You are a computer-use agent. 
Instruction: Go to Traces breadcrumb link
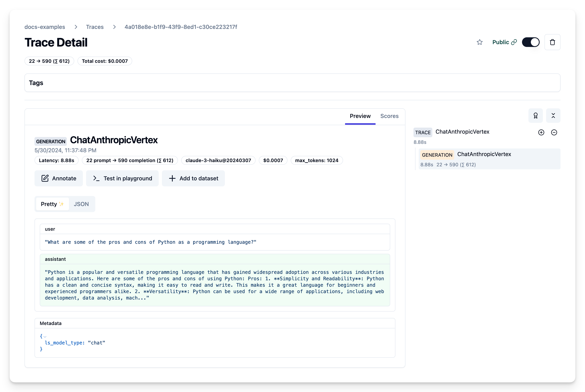tap(95, 27)
